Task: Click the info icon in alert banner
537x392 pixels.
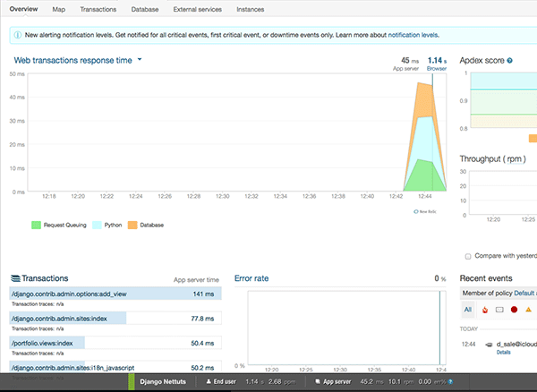Action: pyautogui.click(x=18, y=35)
